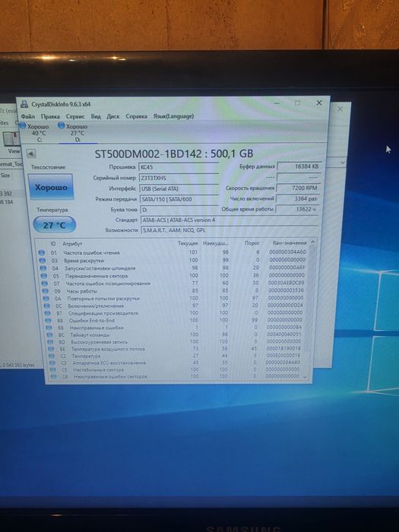399x532 pixels.
Task: Click the health circle on the C: tab
Action: coord(23,126)
